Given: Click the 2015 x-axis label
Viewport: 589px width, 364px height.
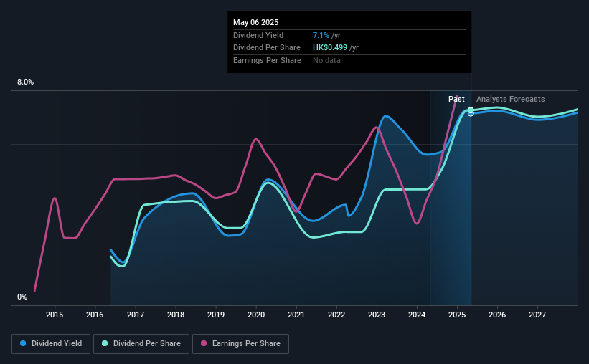Looking at the screenshot, I should (55, 315).
